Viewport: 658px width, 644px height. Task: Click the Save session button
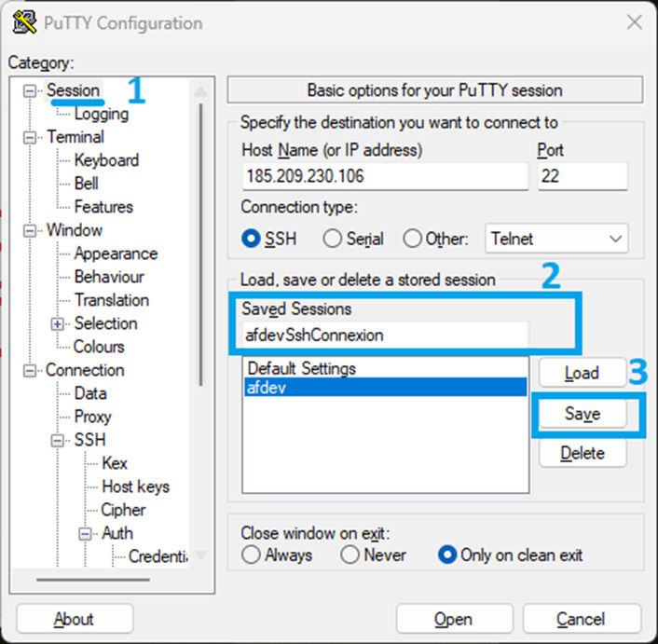coord(583,414)
